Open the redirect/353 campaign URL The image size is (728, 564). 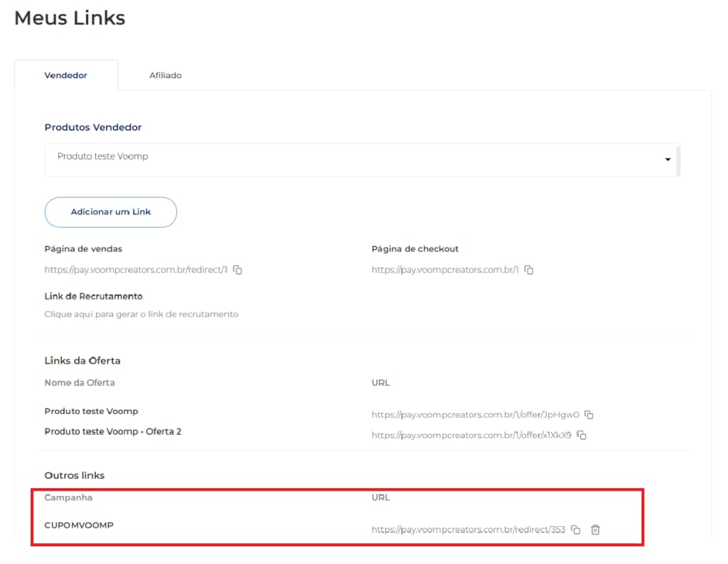[x=468, y=530]
